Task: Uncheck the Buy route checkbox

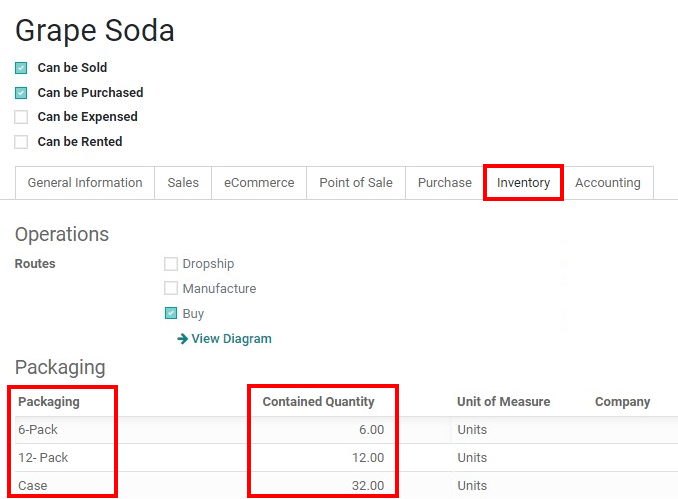Action: (x=171, y=314)
